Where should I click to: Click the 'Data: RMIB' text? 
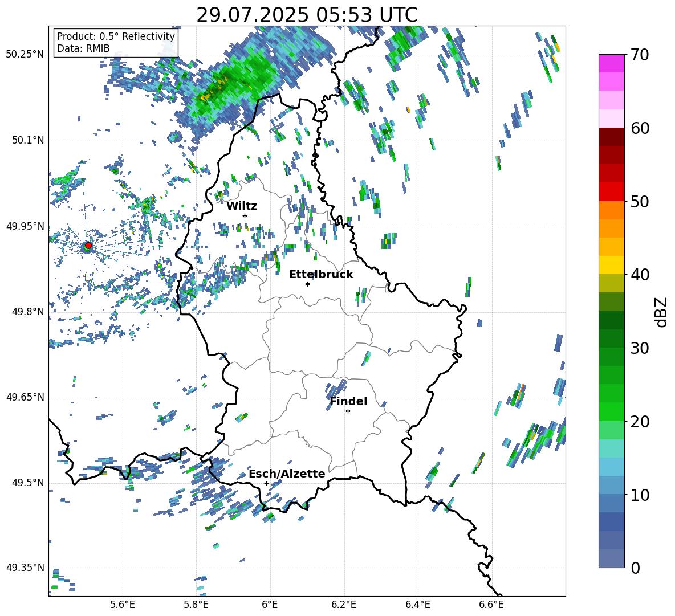coord(83,48)
